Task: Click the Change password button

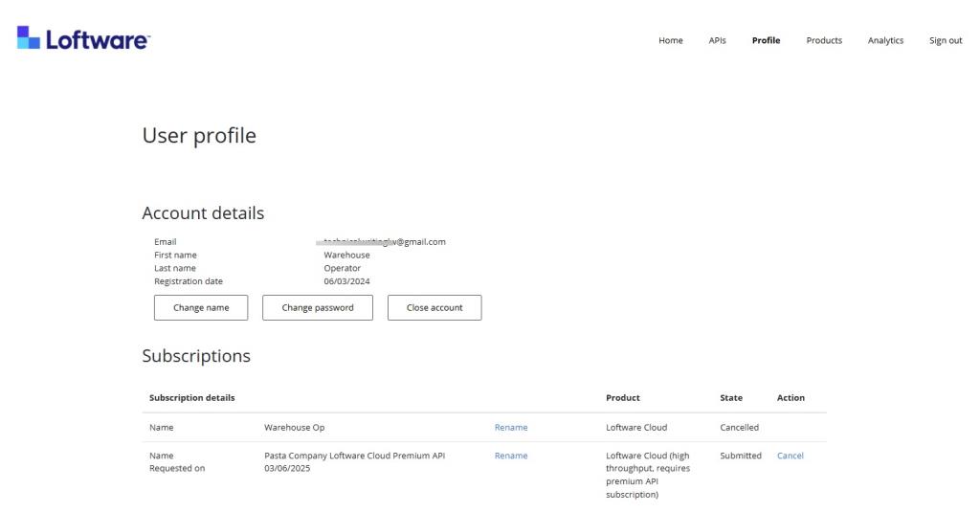Action: (318, 307)
